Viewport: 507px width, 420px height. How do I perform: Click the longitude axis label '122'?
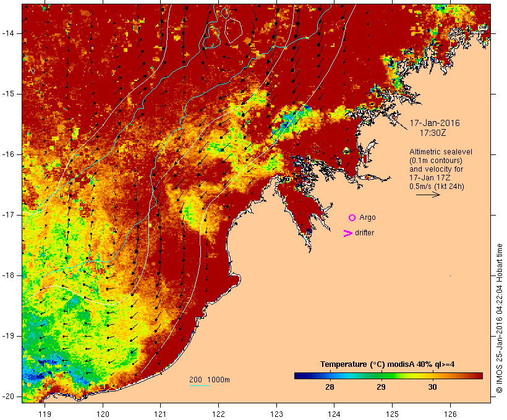tap(219, 414)
